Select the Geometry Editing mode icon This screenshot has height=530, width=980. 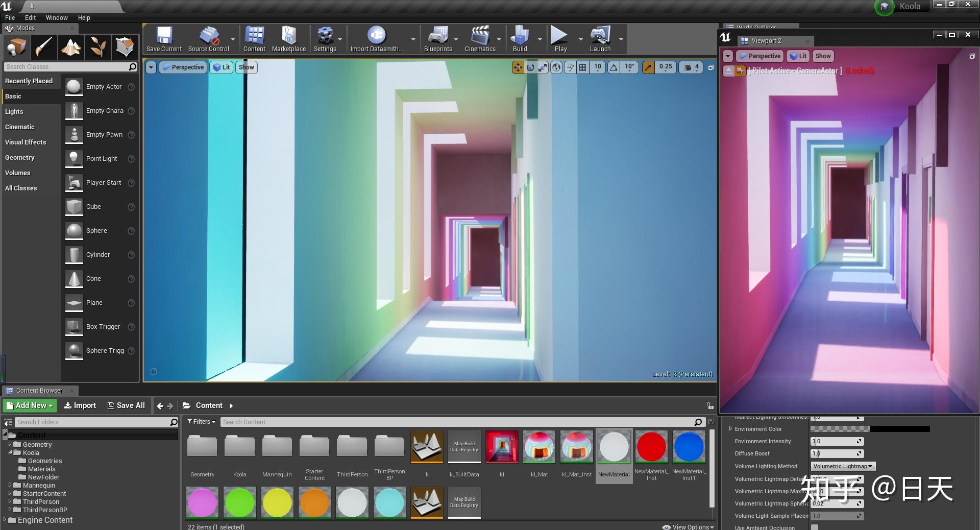tap(125, 47)
